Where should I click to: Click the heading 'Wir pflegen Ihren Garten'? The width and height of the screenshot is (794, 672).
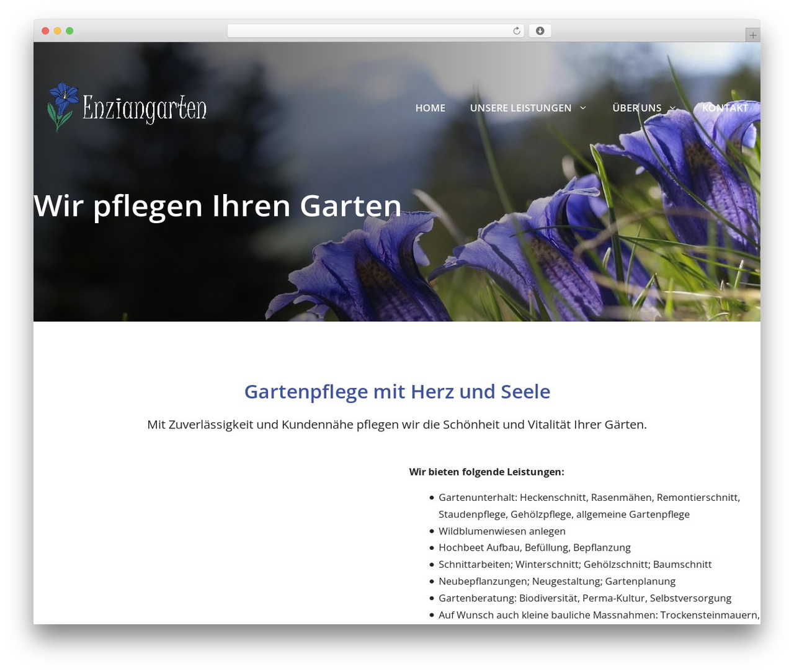[x=218, y=206]
